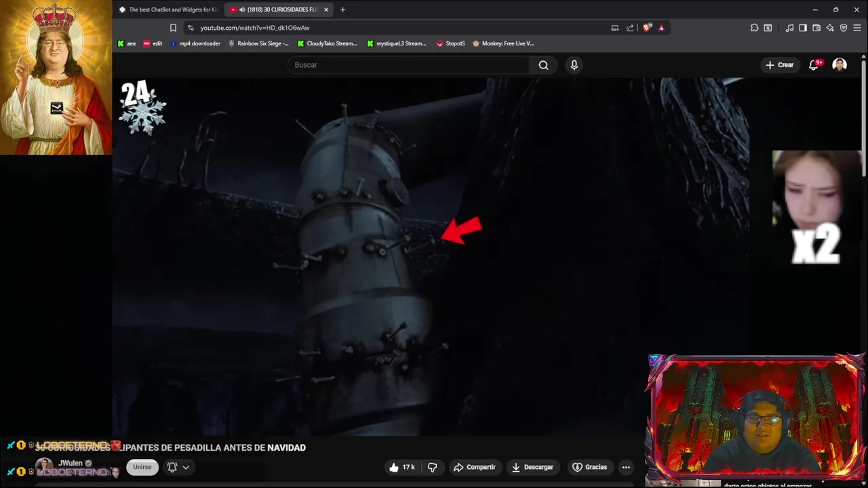868x488 pixels.
Task: Open Monkey: Free Live V... bookmark
Action: [x=503, y=43]
